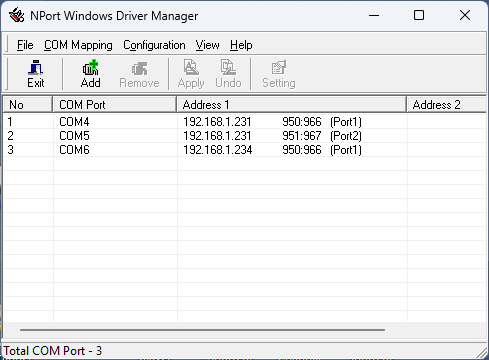Screen dimensions: 489x360
Task: Select the COM5 row
Action: (245, 136)
